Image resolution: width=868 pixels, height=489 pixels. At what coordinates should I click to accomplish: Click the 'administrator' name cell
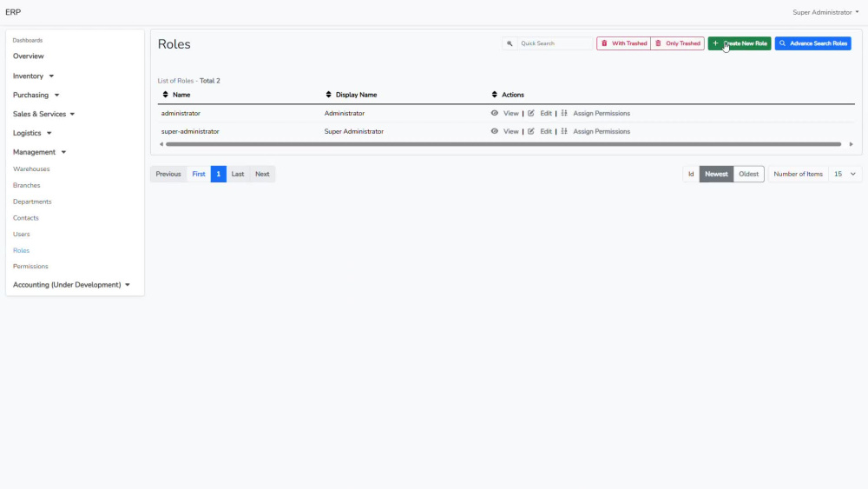tap(181, 113)
